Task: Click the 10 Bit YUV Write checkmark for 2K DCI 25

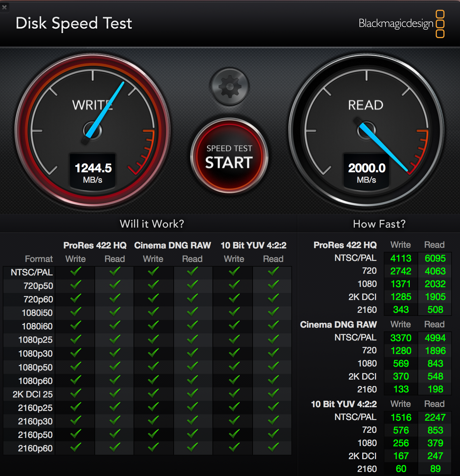Action: (234, 393)
